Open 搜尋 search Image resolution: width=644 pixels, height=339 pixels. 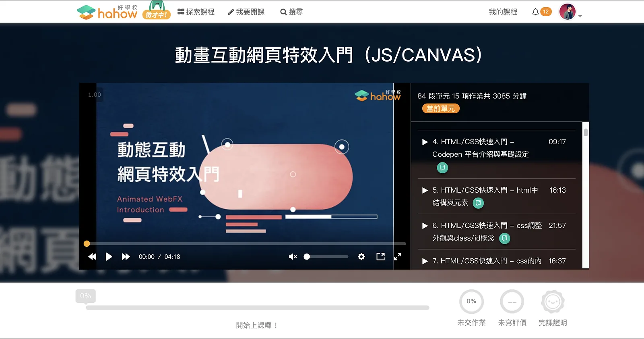click(x=291, y=12)
